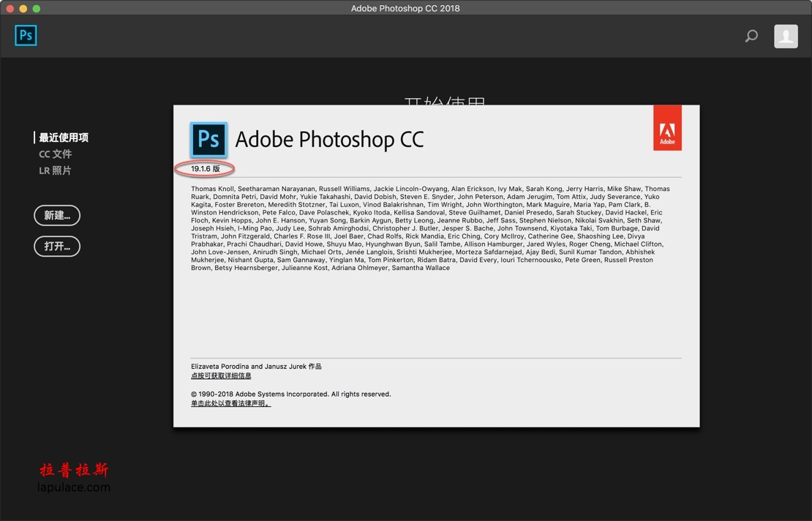Click the Photoshop Ps logo in header
The height and width of the screenshot is (521, 812).
tap(26, 35)
